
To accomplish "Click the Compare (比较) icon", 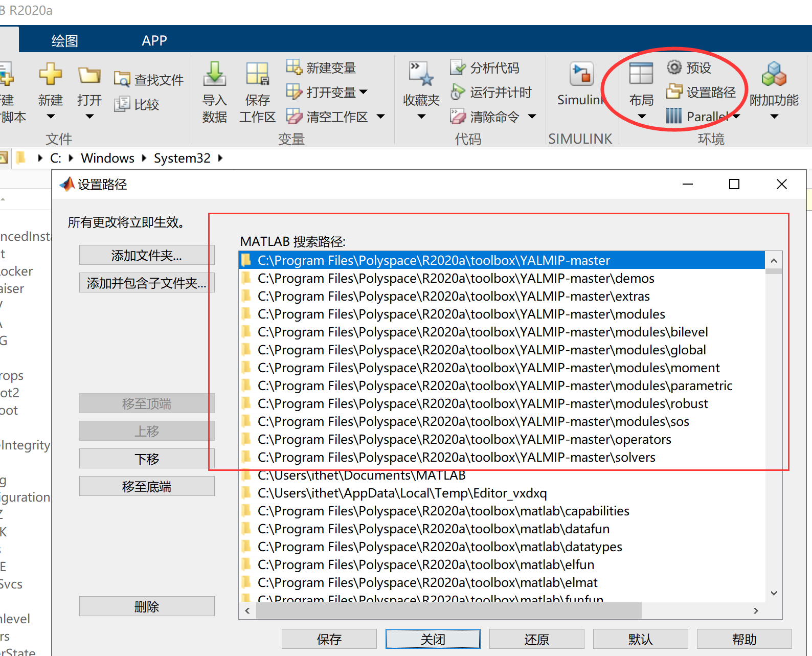I will pyautogui.click(x=122, y=104).
